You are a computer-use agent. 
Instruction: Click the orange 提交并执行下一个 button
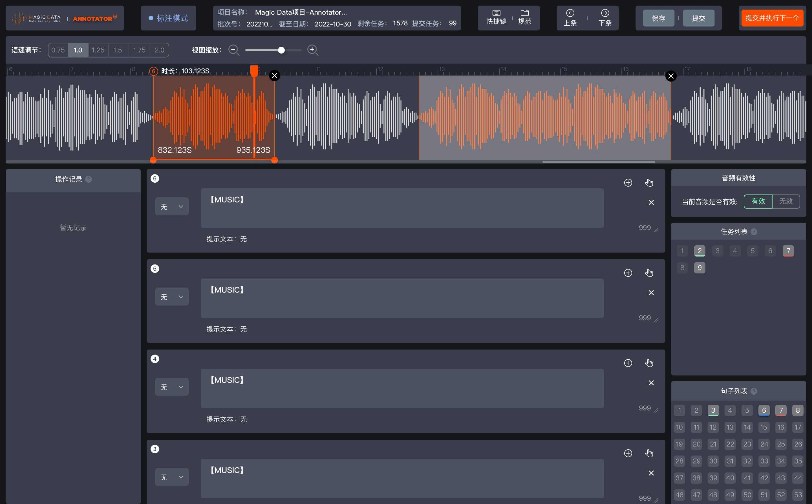[772, 18]
